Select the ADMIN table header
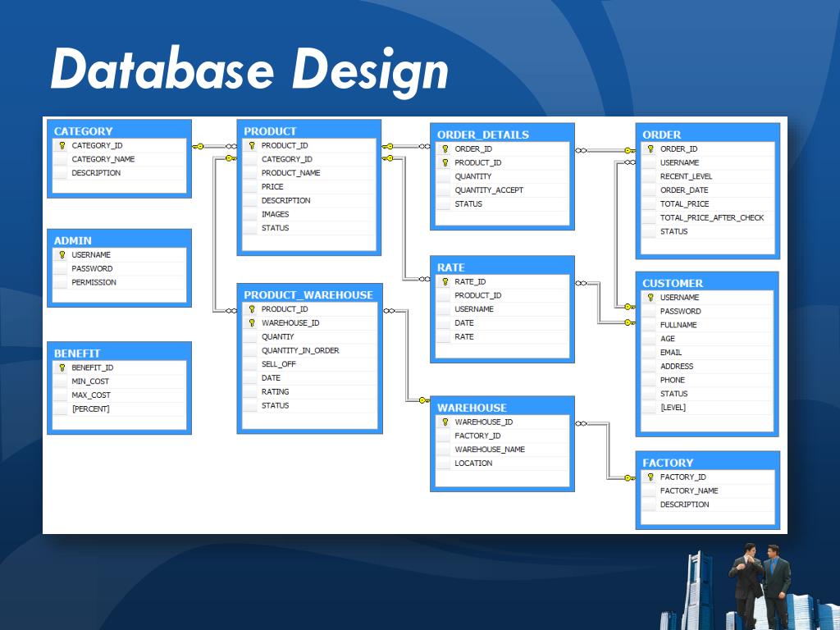The image size is (840, 630). click(120, 240)
